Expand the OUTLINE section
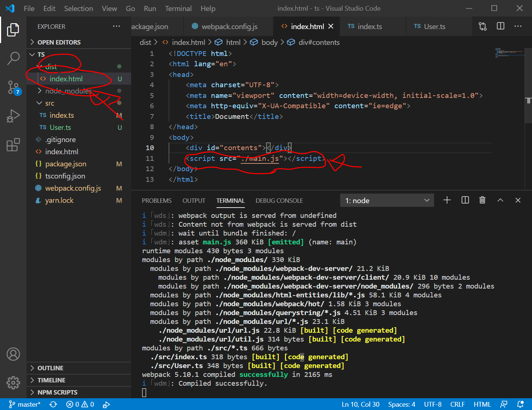This screenshot has width=532, height=410. tap(79, 368)
